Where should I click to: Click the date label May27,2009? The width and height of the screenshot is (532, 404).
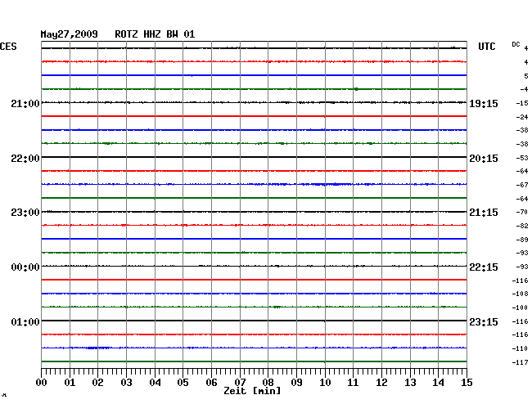[70, 34]
